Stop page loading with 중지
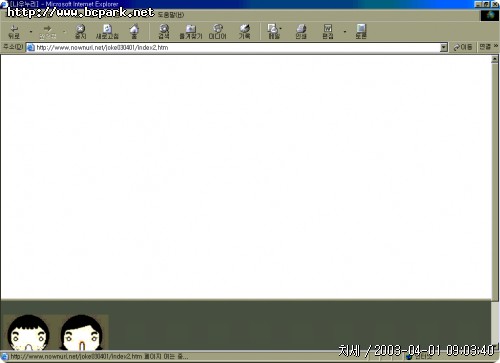This screenshot has height=363, width=500. pyautogui.click(x=80, y=32)
